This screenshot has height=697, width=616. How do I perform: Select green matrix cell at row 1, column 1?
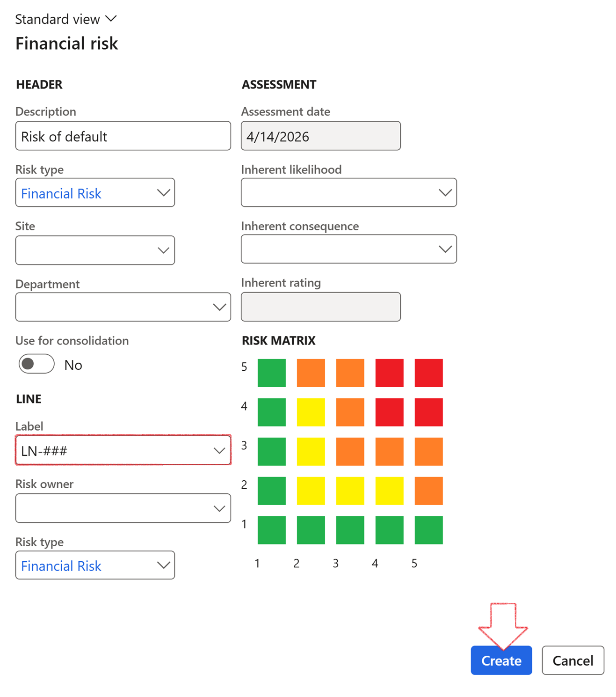[271, 530]
